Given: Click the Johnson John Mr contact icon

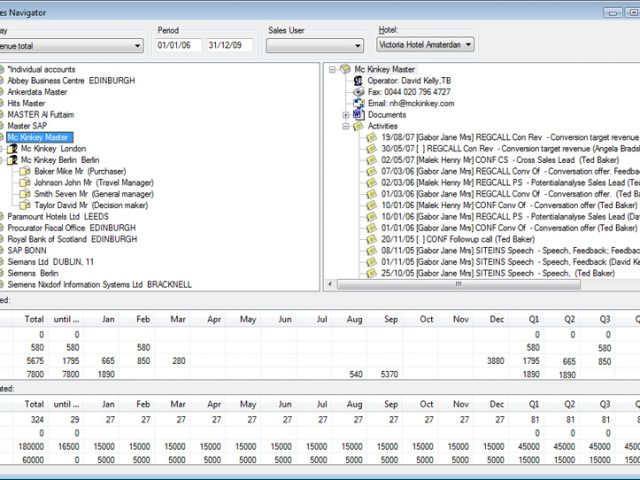Looking at the screenshot, I should tap(25, 182).
